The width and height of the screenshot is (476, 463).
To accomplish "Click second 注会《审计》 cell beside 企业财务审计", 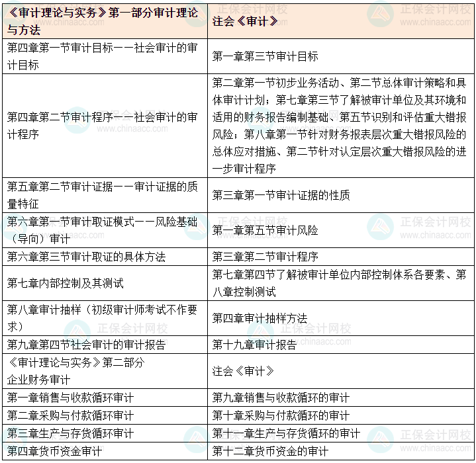I will pos(340,371).
